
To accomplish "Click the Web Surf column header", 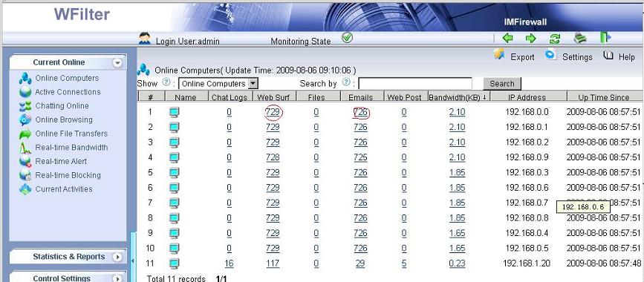I will [273, 97].
